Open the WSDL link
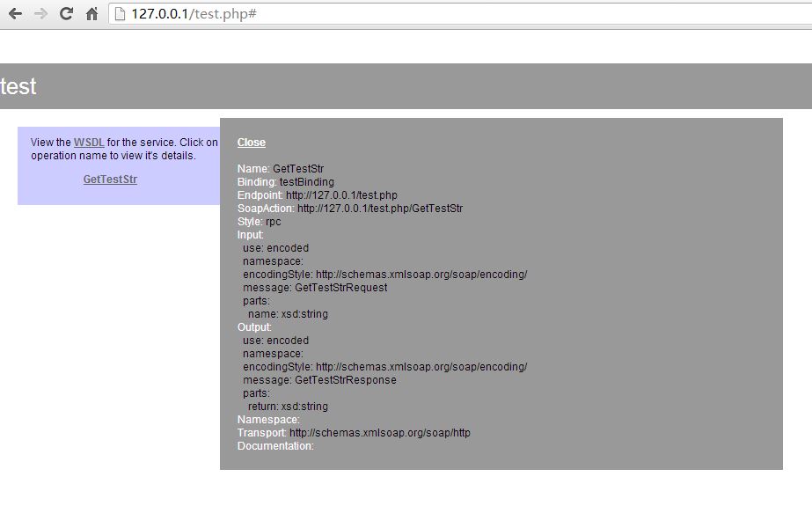 pos(89,142)
